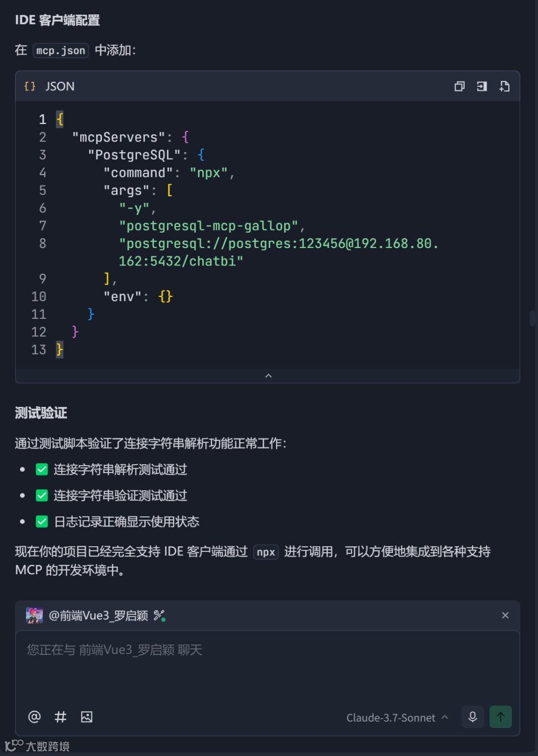Dismiss the 前端Vue3_罗启颖 agent with X
The image size is (538, 756).
[x=505, y=616]
